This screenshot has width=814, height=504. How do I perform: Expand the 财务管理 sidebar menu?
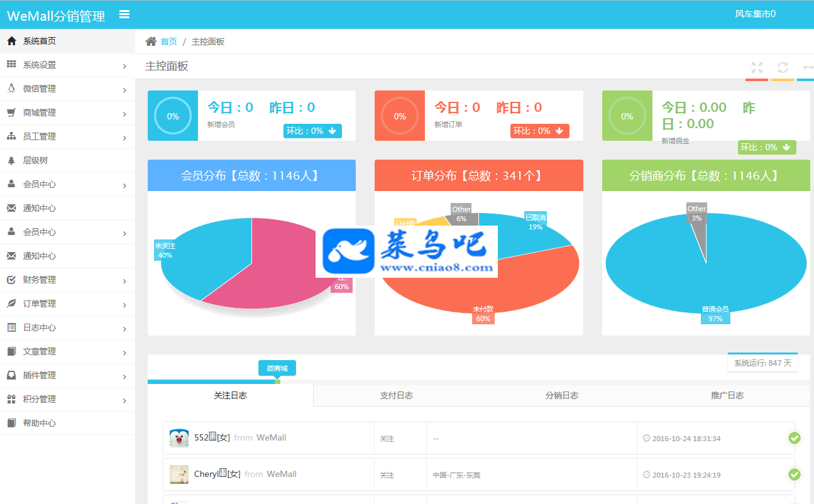tap(67, 280)
